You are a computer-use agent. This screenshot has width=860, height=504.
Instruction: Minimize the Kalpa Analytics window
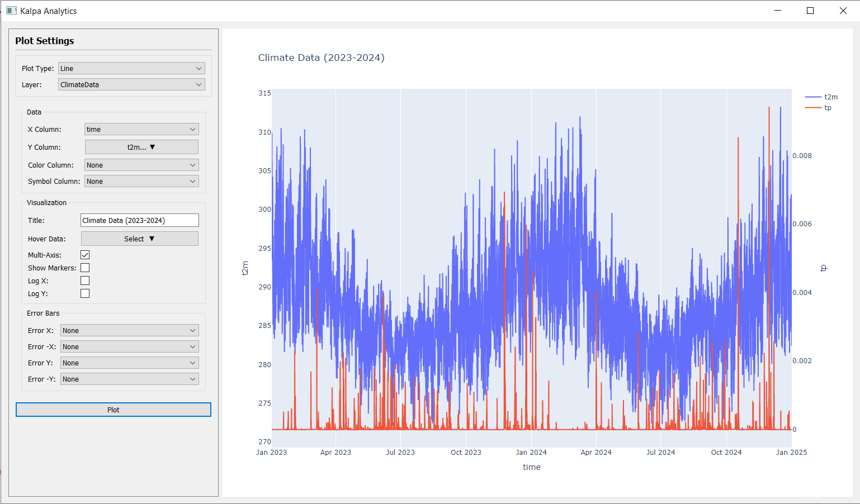777,11
